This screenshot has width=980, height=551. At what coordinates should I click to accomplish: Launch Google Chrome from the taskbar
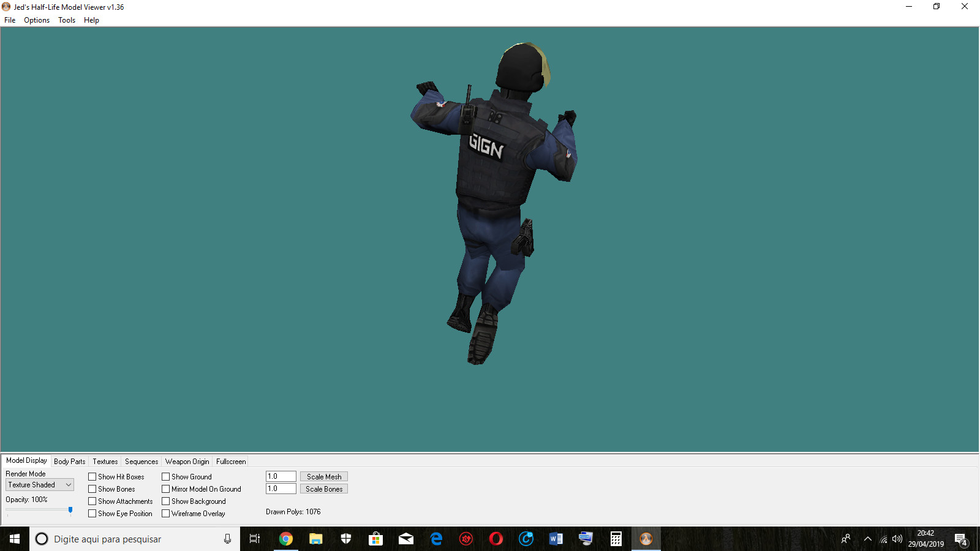pyautogui.click(x=286, y=539)
